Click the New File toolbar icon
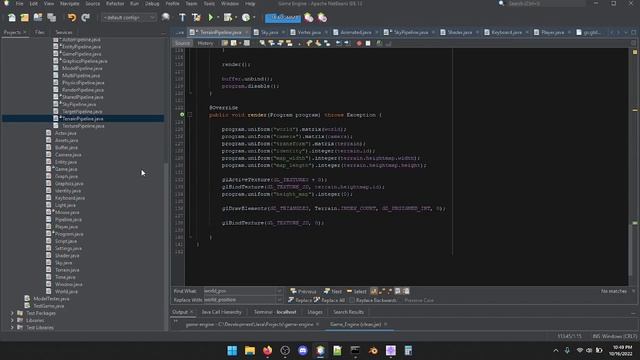The image size is (640, 360). tap(12, 18)
